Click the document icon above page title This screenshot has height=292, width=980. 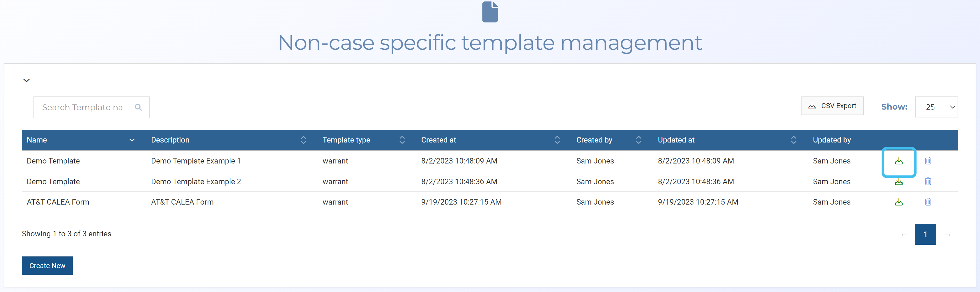[x=490, y=12]
